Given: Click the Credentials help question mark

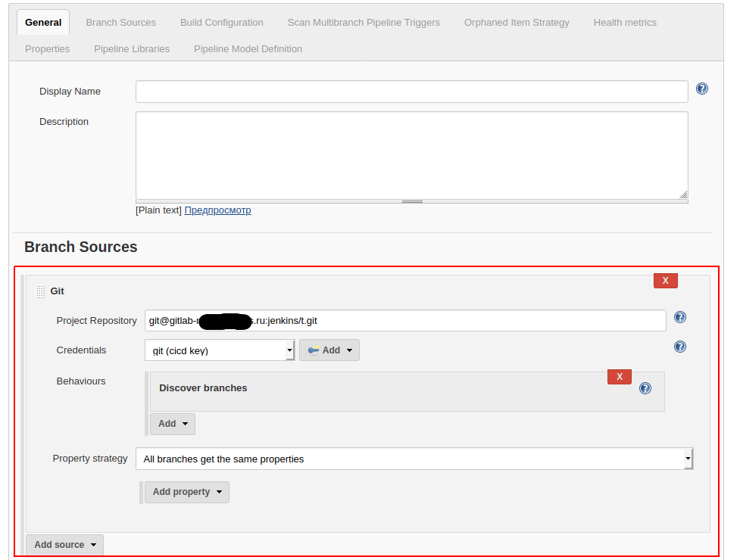Looking at the screenshot, I should click(x=679, y=347).
